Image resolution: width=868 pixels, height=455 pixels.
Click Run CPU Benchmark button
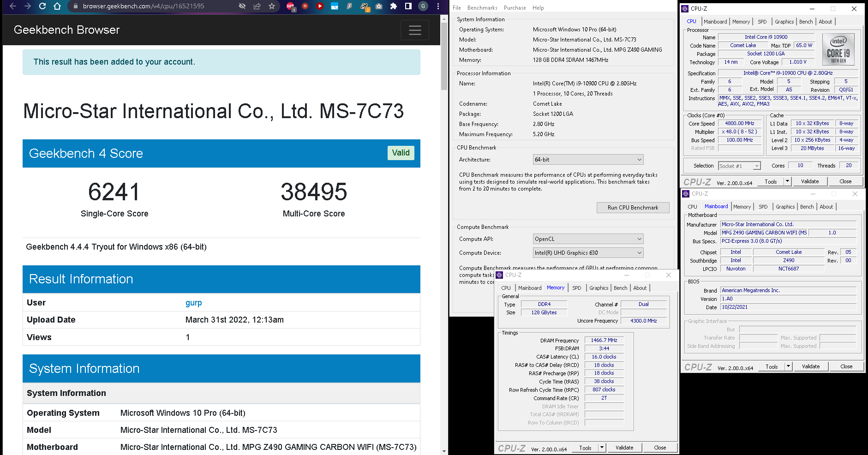coord(633,208)
